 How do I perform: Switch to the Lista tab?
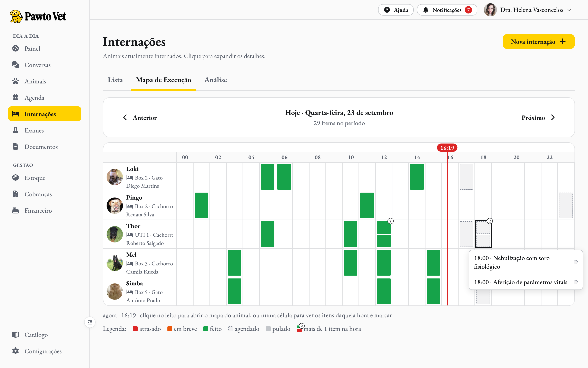[x=115, y=80]
